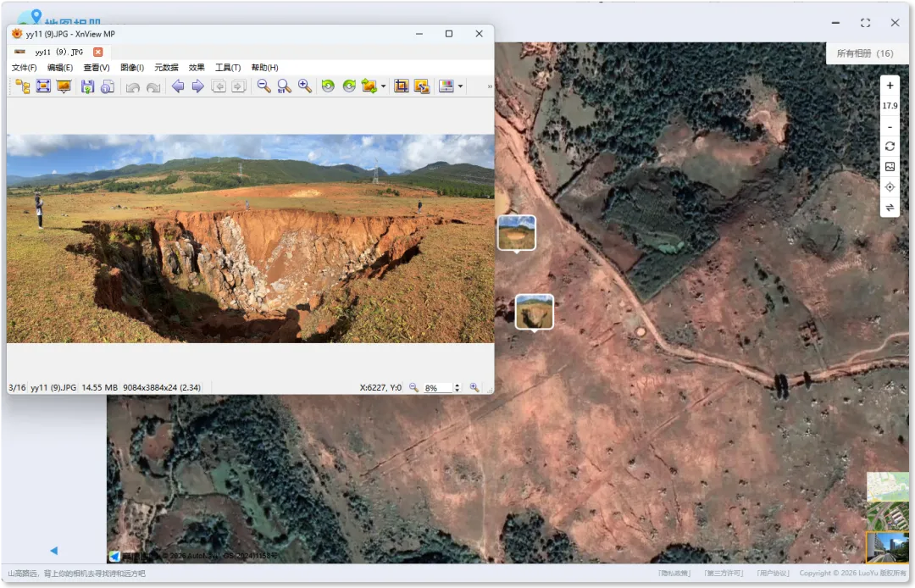Go to the next image with right arrow

197,86
